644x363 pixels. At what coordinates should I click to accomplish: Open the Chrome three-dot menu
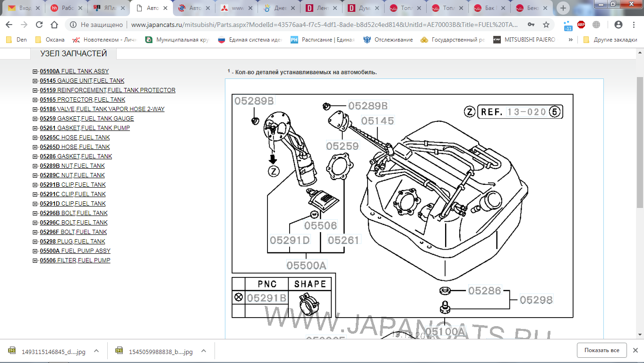coord(634,25)
